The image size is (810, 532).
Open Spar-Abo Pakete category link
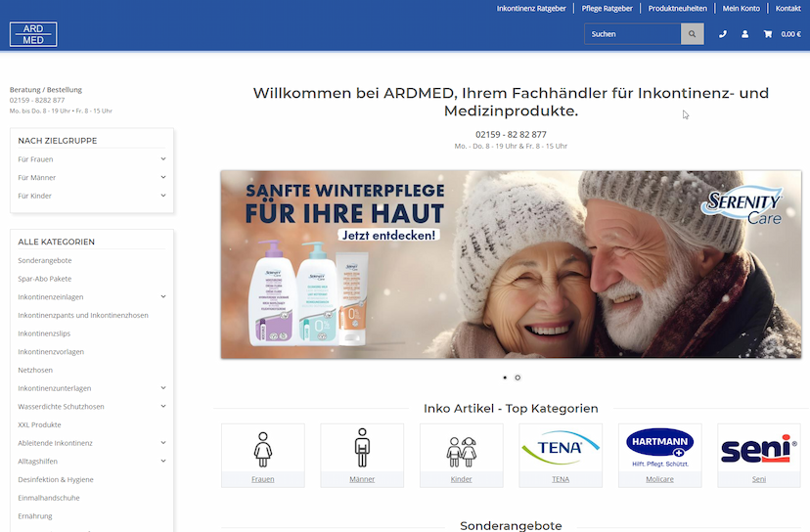click(x=45, y=279)
